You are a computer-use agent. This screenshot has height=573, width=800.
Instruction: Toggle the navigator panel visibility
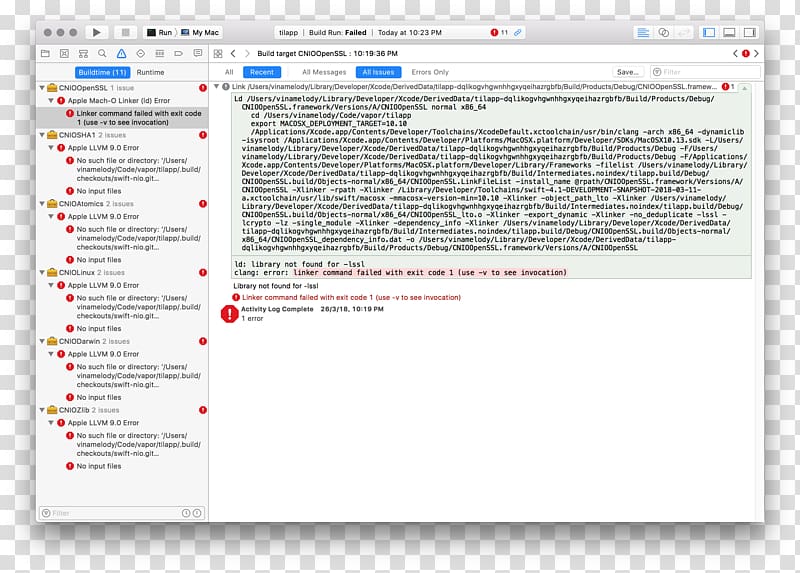709,32
